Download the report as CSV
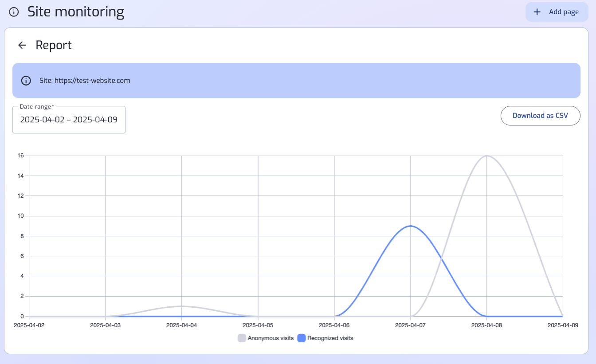The height and width of the screenshot is (364, 596). 540,116
